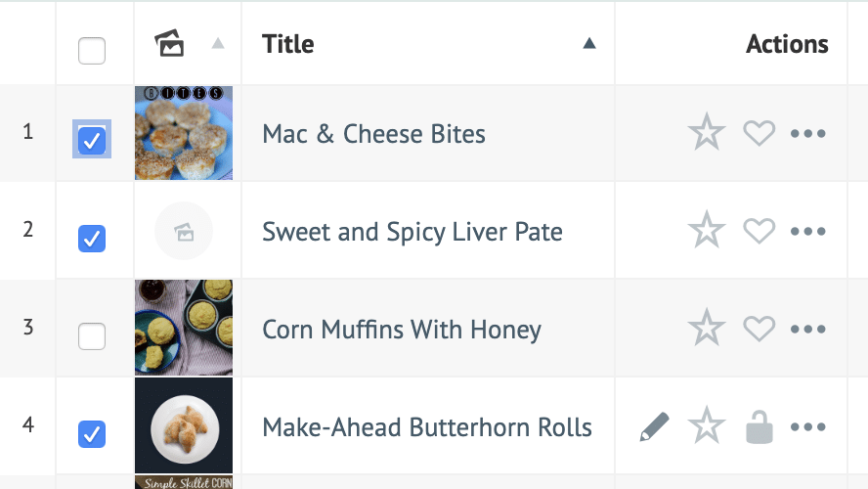Click lock icon on Make-Ahead Butterhorn Rolls
Screen dimensions: 868x489
759,426
